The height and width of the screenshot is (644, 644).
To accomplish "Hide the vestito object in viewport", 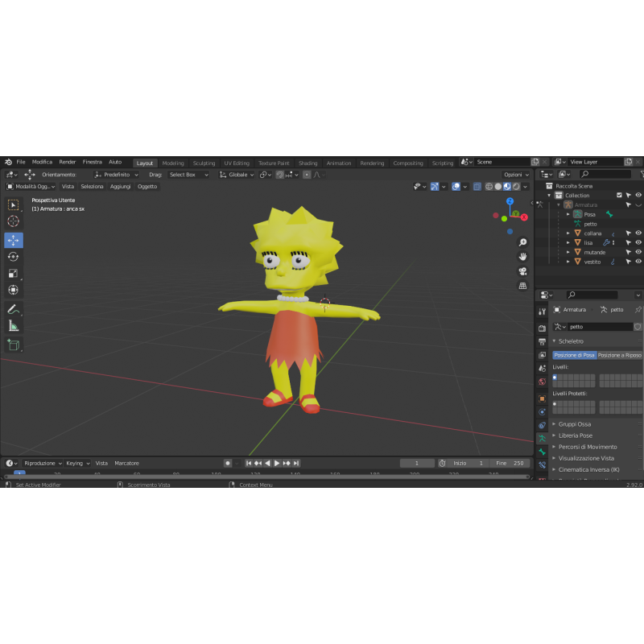I will (638, 261).
